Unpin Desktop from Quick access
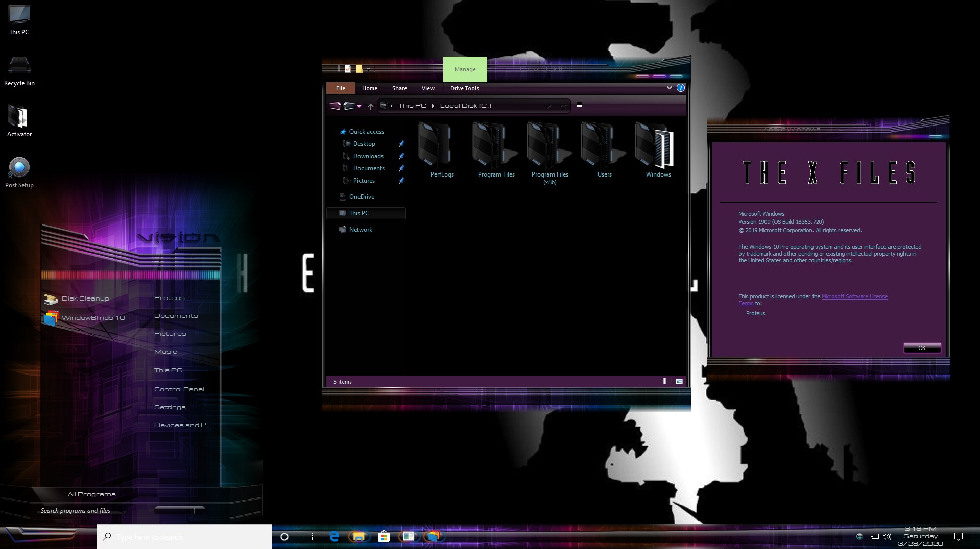Screen dimensions: 980x549 pyautogui.click(x=401, y=144)
